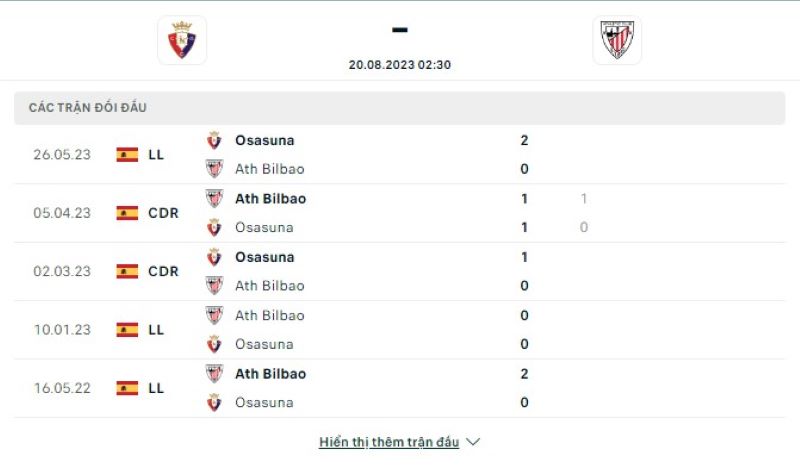Screen dimensions: 800x473
Task: Click Osasuna team name in the 02.03.23 match
Action: click(x=265, y=257)
